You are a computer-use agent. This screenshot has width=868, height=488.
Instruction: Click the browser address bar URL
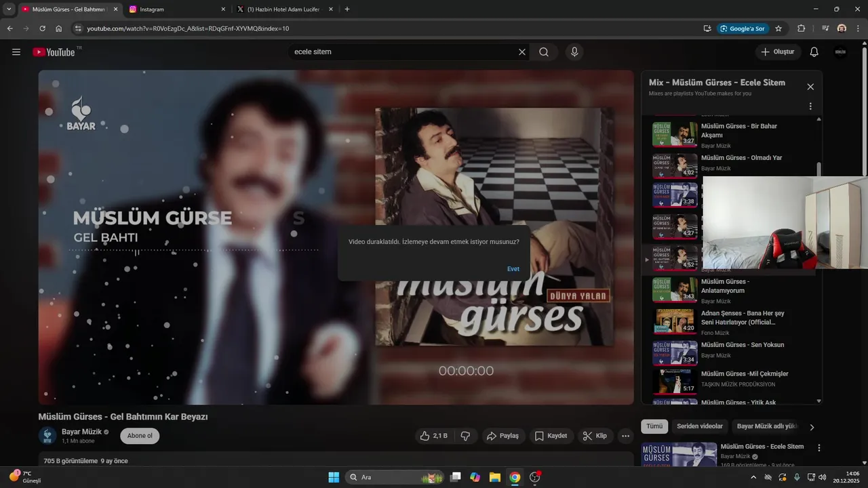pyautogui.click(x=188, y=28)
